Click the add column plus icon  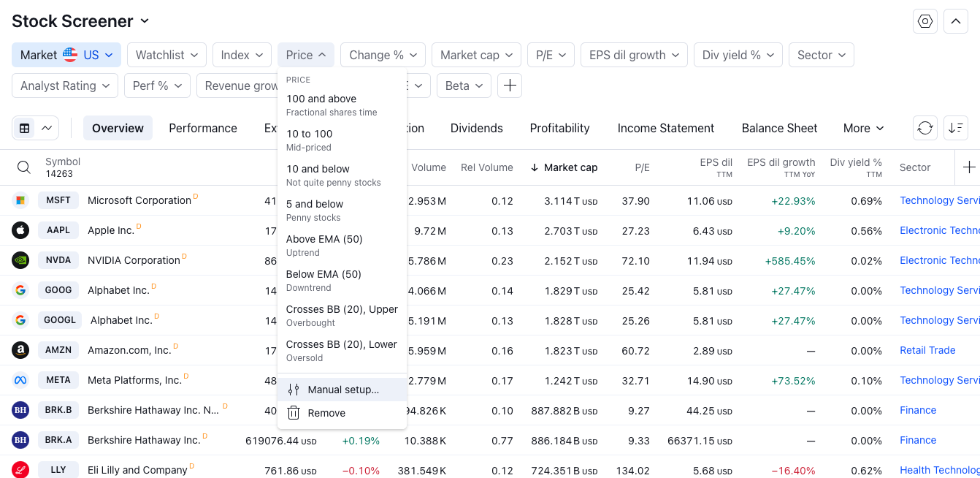[968, 167]
